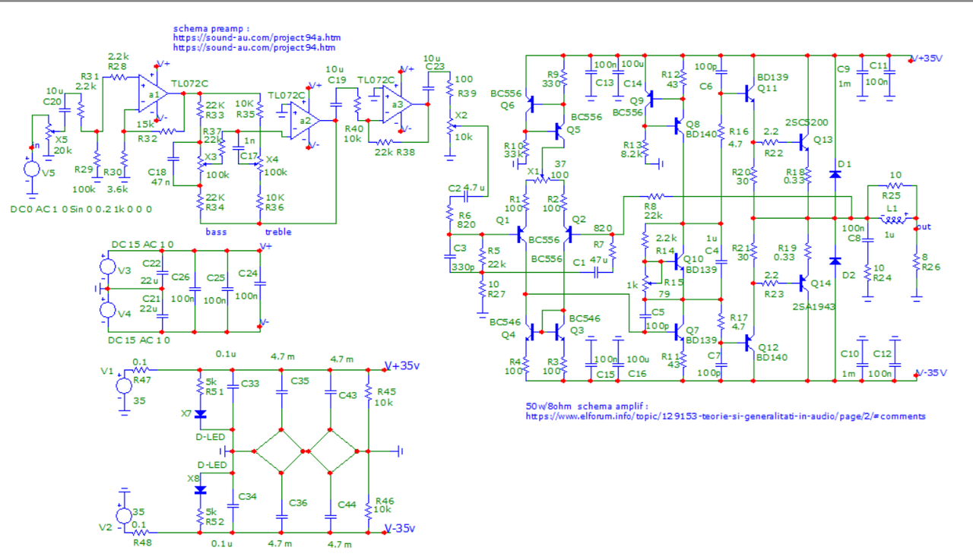
Task: Select the 'out' node label
Action: pyautogui.click(x=923, y=226)
